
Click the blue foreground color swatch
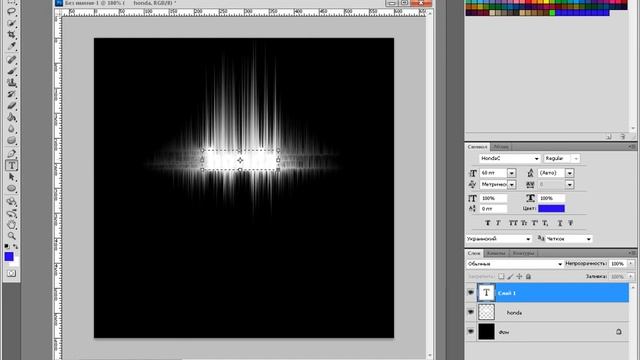click(9, 256)
